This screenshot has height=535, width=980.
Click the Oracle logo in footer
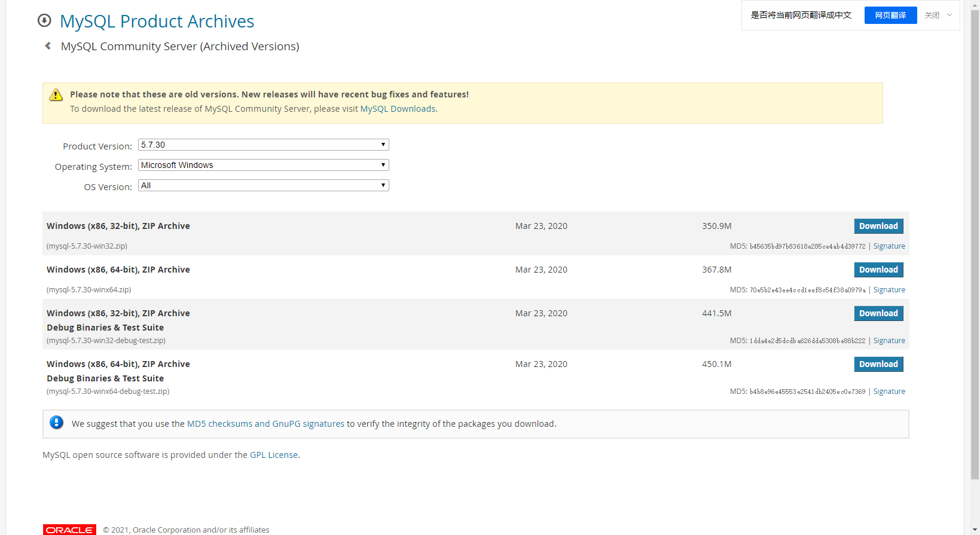pyautogui.click(x=69, y=530)
